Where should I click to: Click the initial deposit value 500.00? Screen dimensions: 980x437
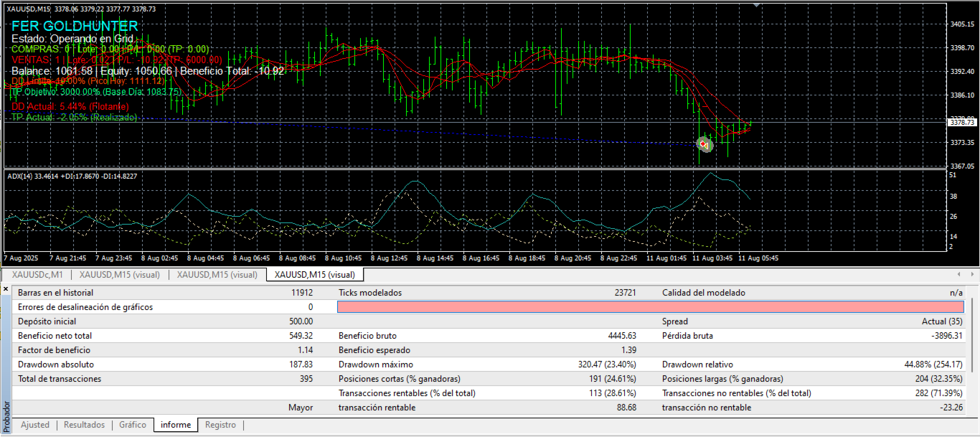point(301,321)
